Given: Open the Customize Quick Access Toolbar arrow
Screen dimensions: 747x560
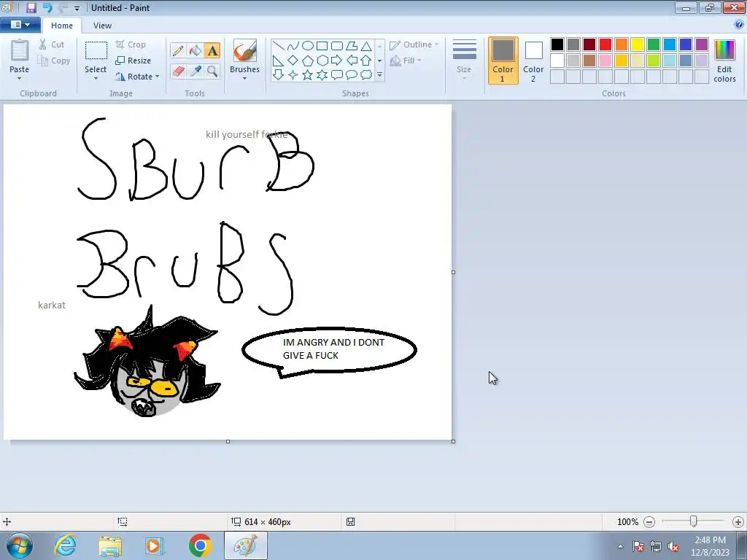Looking at the screenshot, I should [77, 8].
